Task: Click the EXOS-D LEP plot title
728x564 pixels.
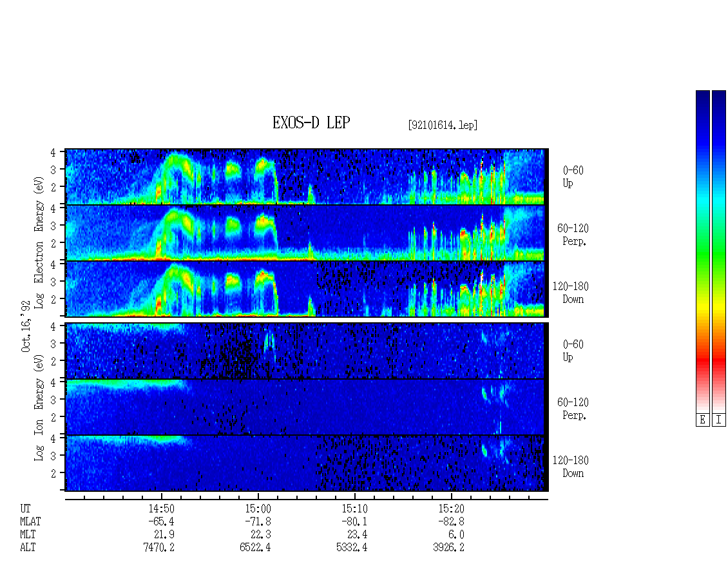Action: 311,122
